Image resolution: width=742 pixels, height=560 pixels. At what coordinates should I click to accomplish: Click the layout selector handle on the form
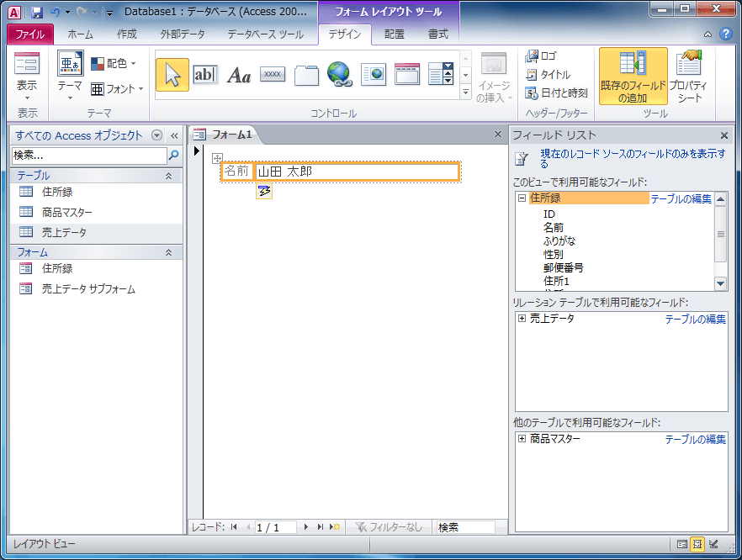point(217,158)
